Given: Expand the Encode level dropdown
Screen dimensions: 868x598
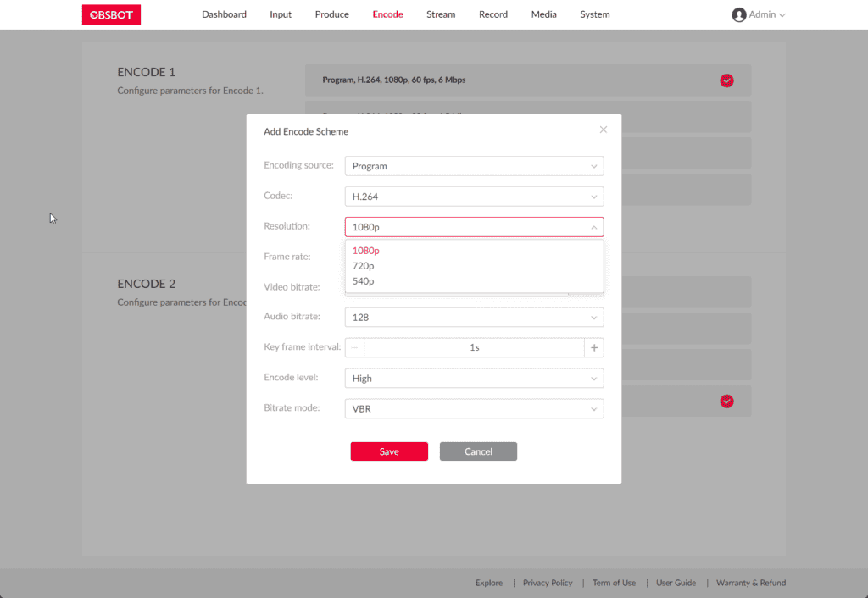Looking at the screenshot, I should pyautogui.click(x=474, y=378).
